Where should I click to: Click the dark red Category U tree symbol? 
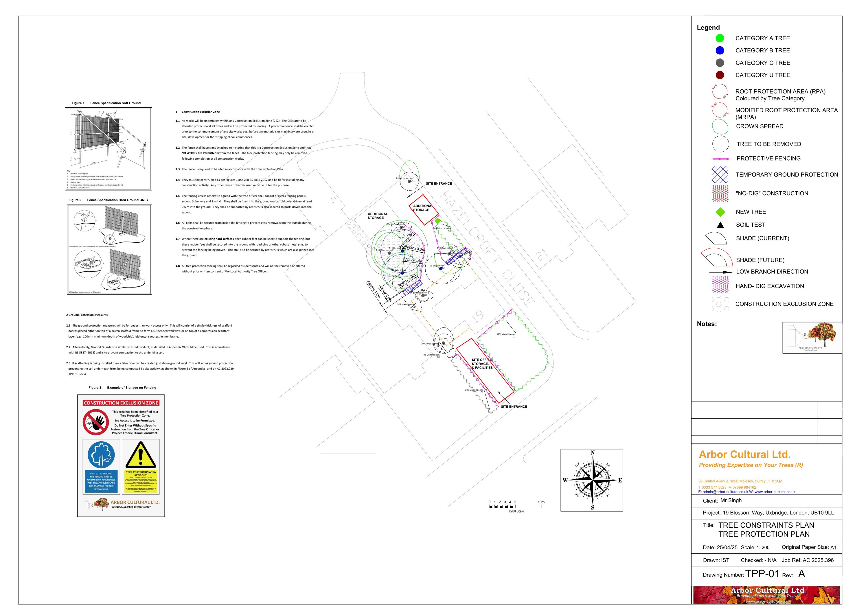tap(720, 75)
